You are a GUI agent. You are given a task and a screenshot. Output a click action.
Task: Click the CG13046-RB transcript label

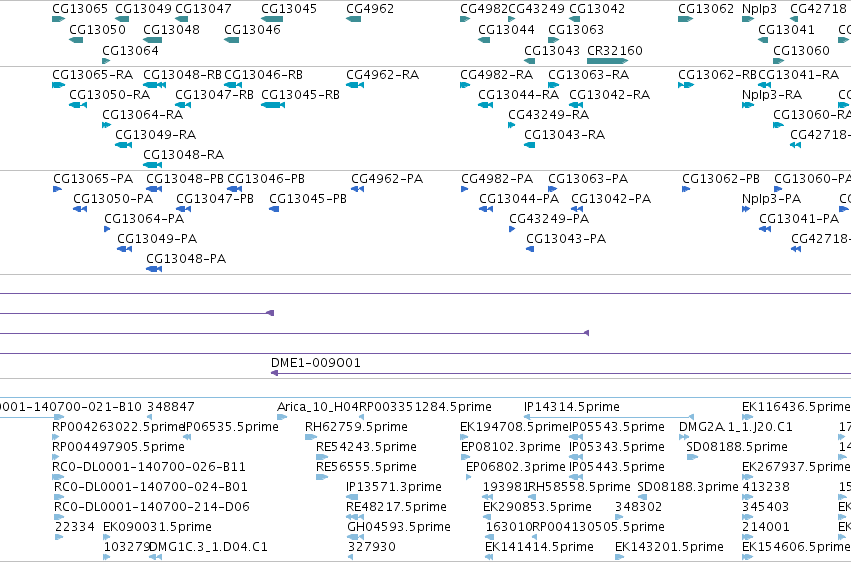[263, 74]
